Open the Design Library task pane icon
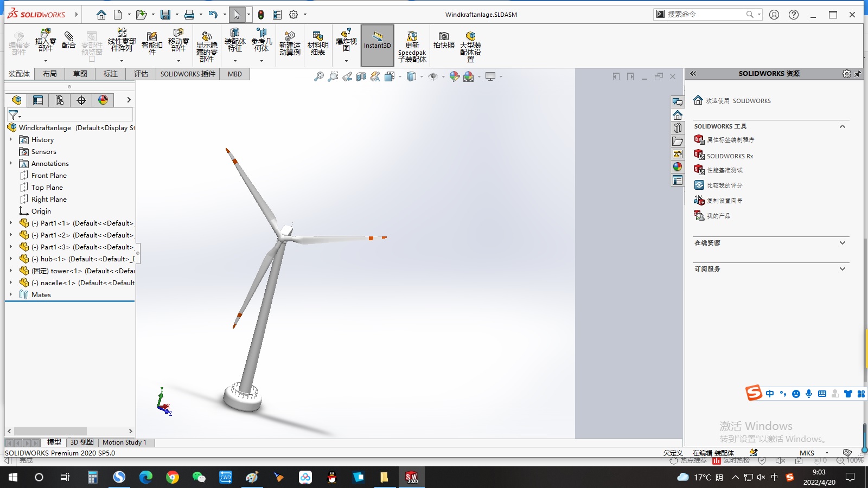This screenshot has height=488, width=868. [678, 128]
